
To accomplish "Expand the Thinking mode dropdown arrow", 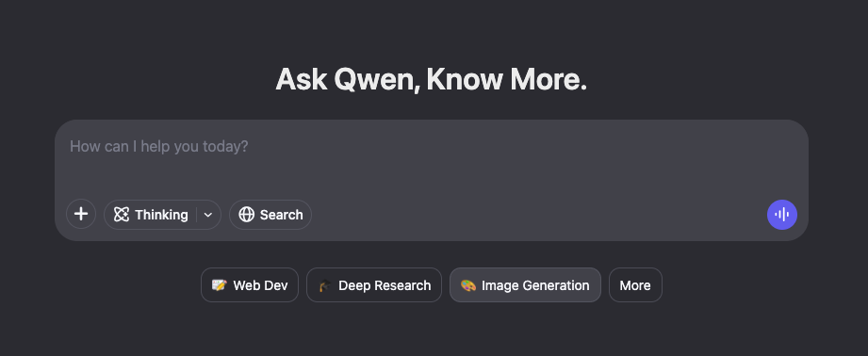I will pyautogui.click(x=208, y=215).
